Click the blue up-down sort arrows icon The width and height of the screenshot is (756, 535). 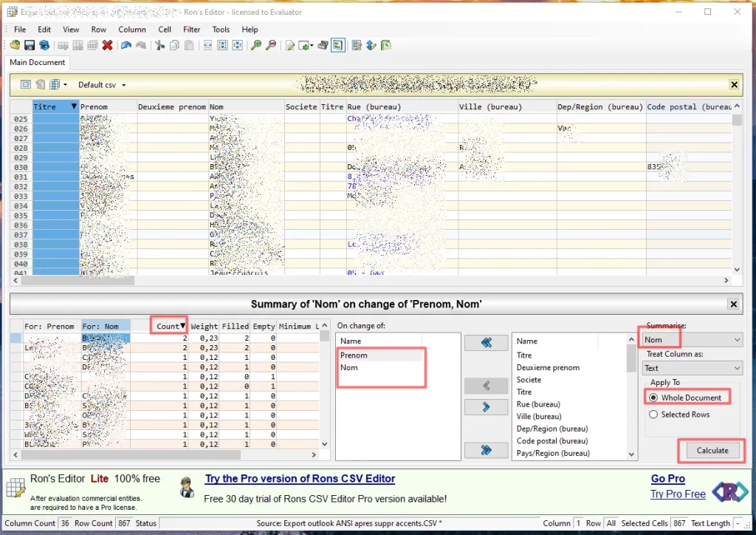coord(371,45)
